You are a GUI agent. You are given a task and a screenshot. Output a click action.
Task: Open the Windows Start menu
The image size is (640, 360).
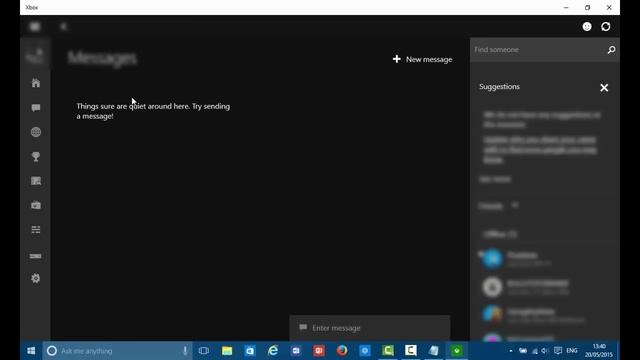(x=31, y=351)
